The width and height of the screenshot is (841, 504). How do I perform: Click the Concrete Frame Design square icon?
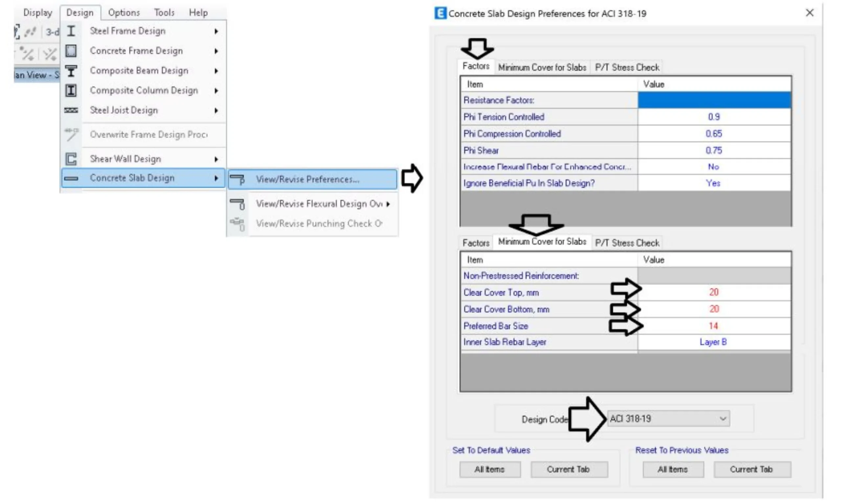click(x=71, y=51)
